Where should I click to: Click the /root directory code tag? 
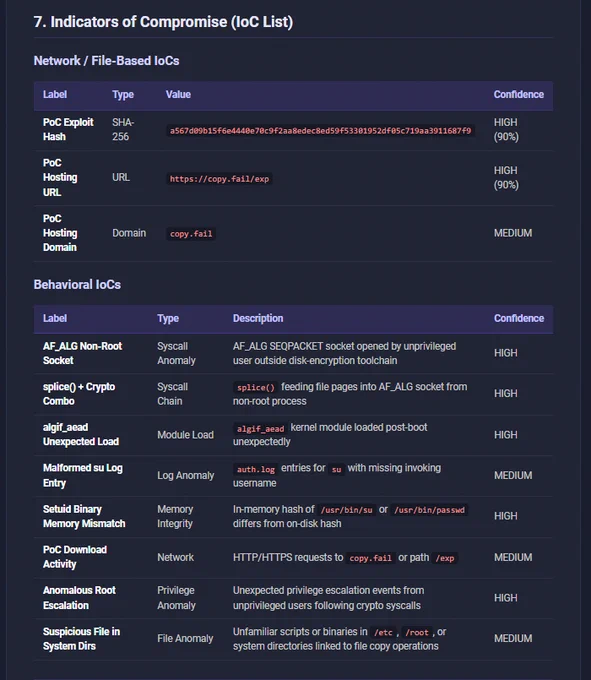click(417, 632)
